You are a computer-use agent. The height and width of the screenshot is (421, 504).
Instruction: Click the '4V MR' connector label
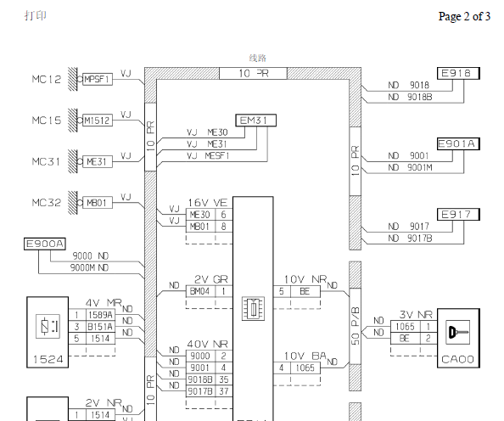pyautogui.click(x=104, y=303)
